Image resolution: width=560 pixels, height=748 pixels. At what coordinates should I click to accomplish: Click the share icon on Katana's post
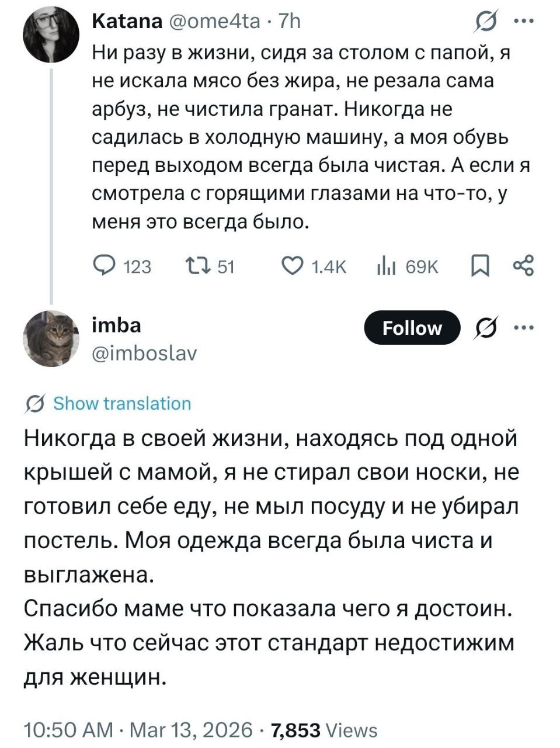click(x=523, y=266)
